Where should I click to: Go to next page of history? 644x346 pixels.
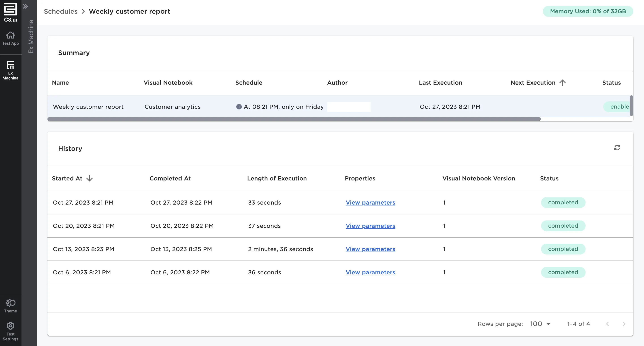[x=624, y=324]
